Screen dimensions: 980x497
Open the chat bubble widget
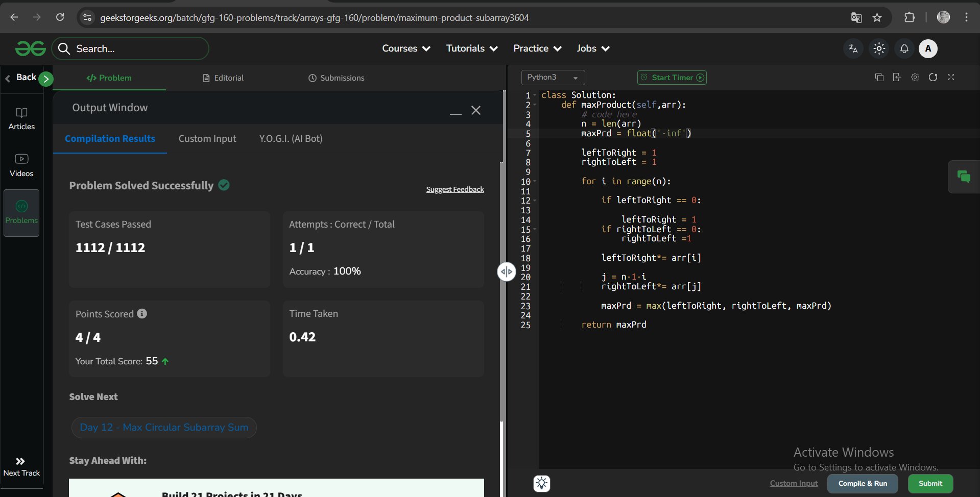[964, 177]
